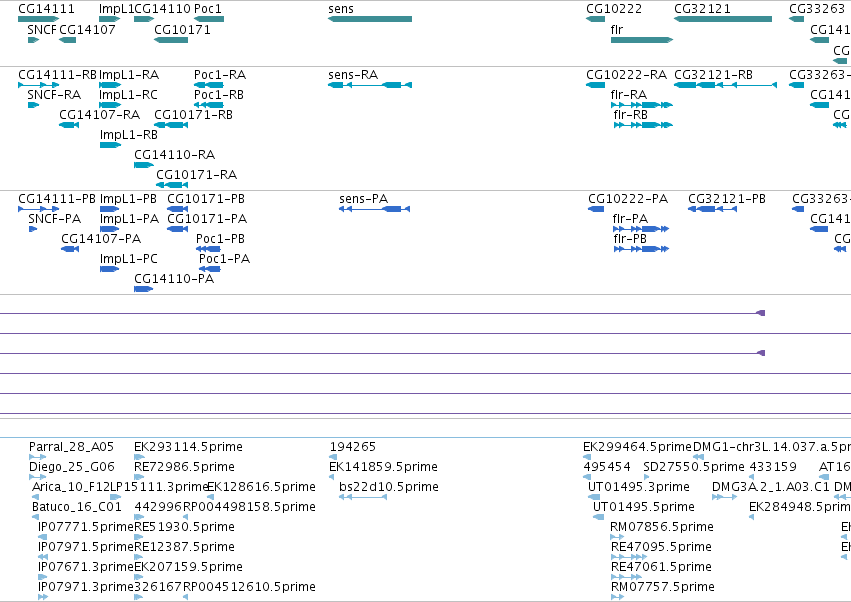The width and height of the screenshot is (851, 602).
Task: Click the Poc1-PA protein label
Action: 225,259
